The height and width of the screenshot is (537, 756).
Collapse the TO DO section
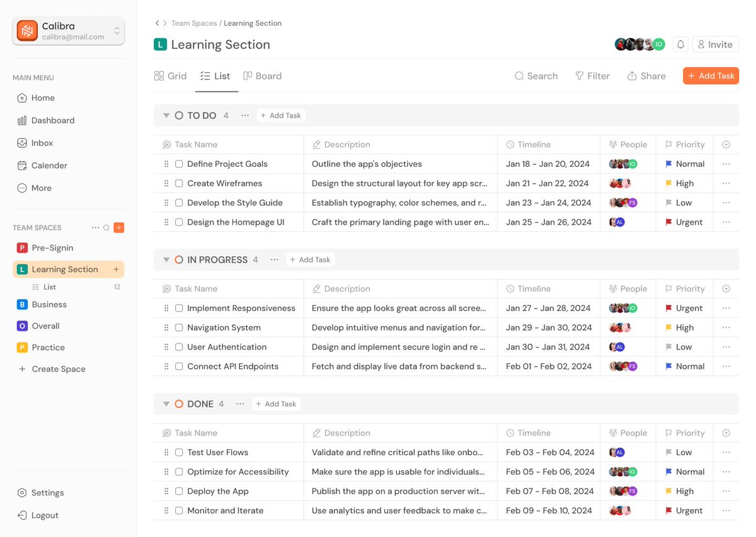click(x=166, y=115)
